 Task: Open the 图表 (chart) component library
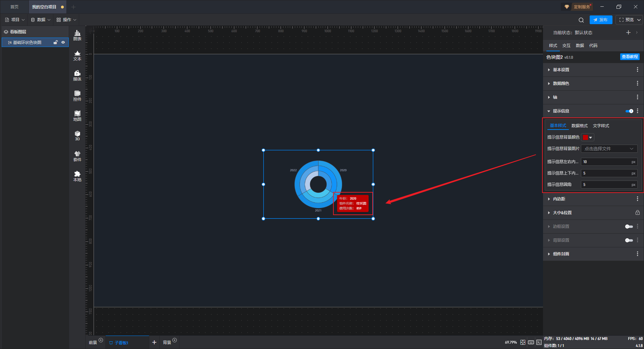click(x=77, y=35)
